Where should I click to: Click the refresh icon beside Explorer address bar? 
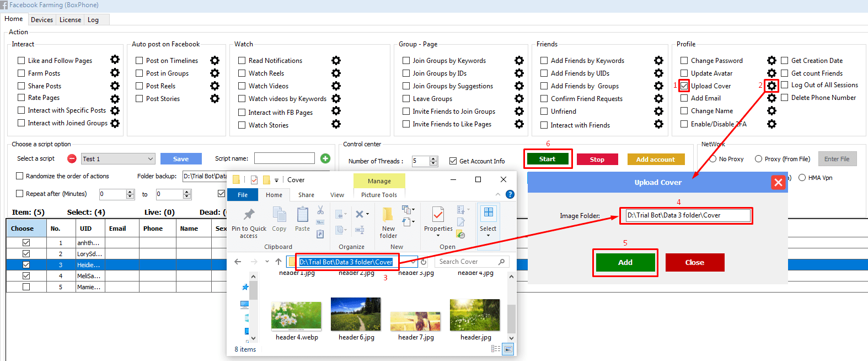pos(424,262)
